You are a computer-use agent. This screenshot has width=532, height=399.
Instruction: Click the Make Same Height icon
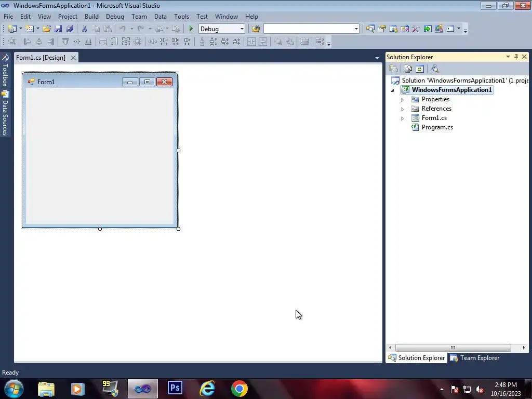pyautogui.click(x=114, y=42)
